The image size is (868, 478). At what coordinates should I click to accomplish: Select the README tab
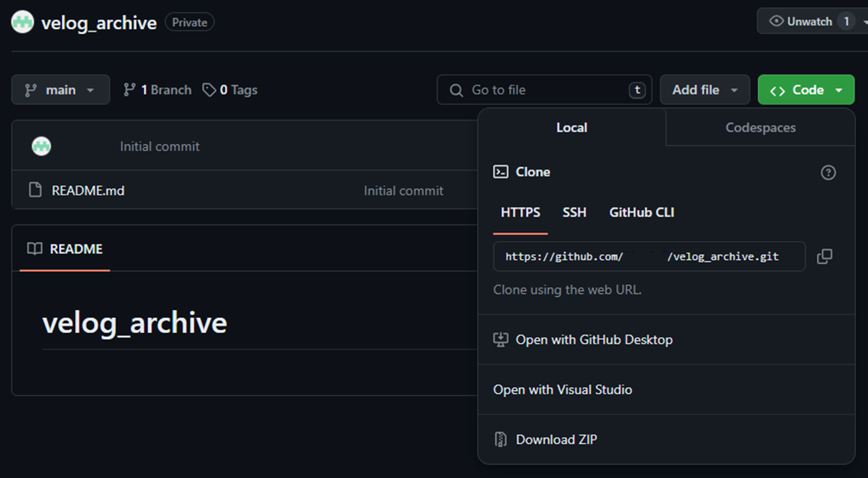click(x=65, y=249)
